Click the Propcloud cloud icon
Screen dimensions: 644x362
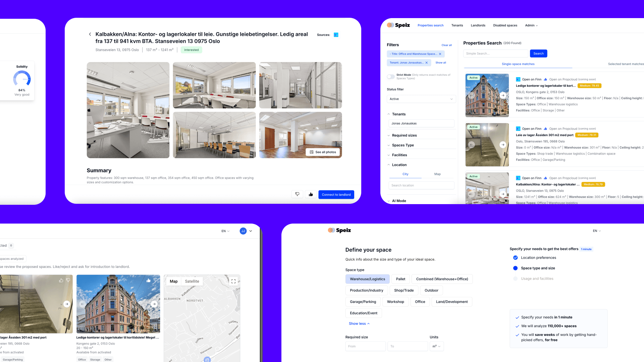[545, 79]
